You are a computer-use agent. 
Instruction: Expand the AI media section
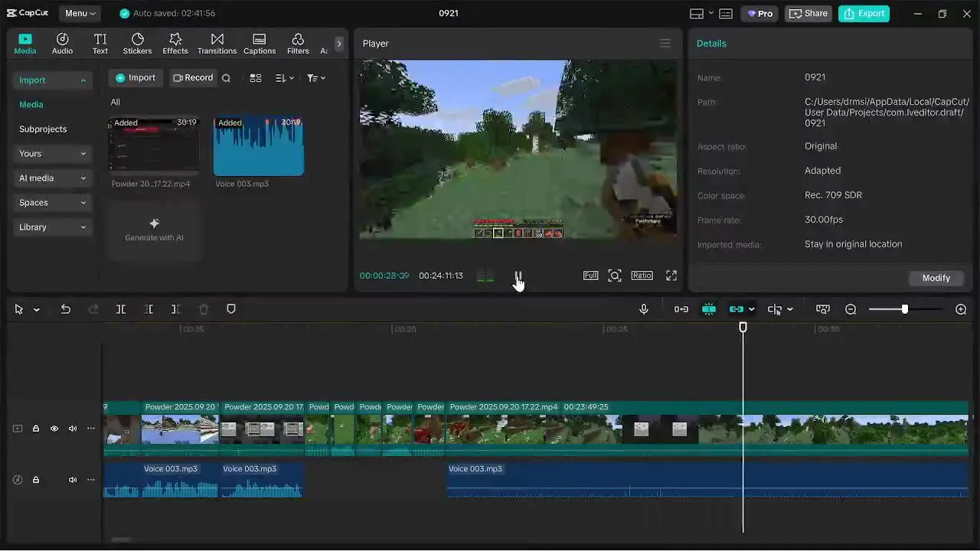52,178
